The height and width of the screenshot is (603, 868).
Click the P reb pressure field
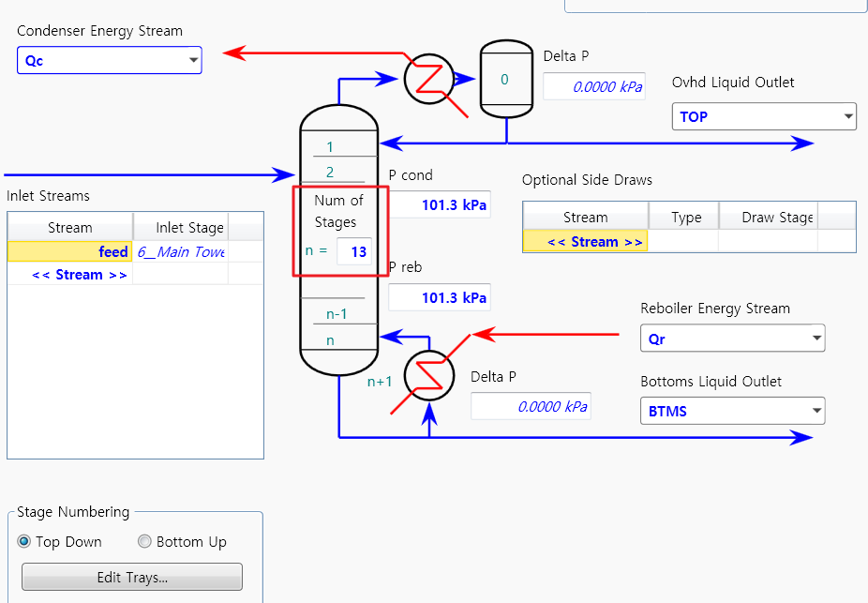click(x=440, y=298)
